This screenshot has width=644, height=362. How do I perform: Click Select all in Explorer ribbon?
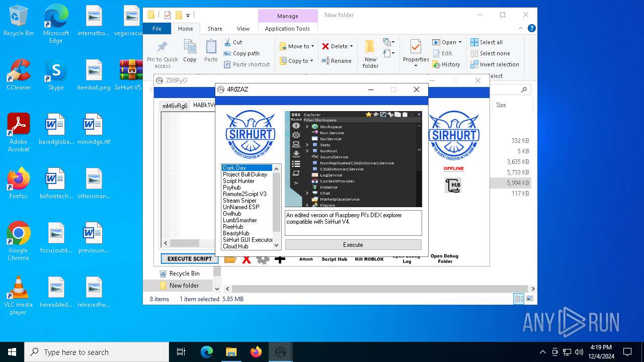coord(487,42)
